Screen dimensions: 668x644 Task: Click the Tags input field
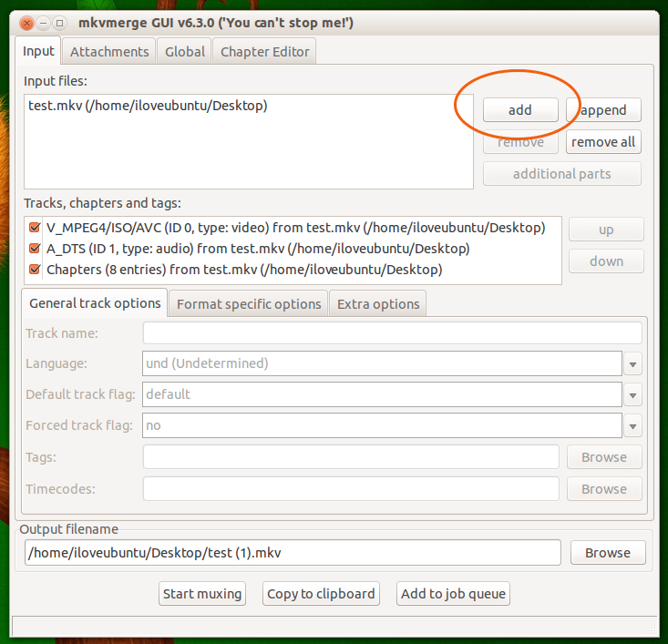[x=351, y=457]
